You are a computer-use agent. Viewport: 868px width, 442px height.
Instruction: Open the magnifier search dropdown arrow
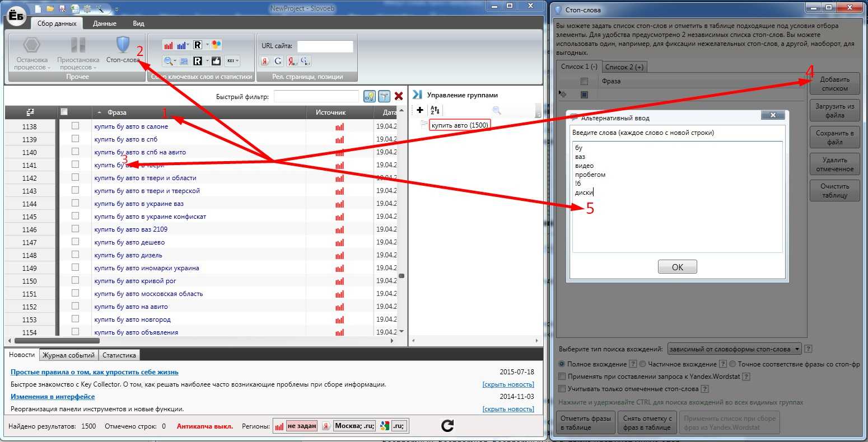pos(175,61)
